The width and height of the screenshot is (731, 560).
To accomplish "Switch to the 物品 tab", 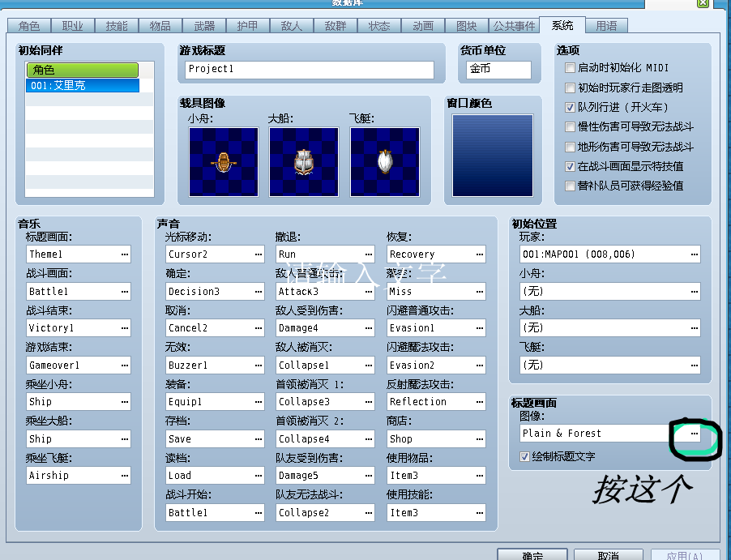I will [160, 26].
